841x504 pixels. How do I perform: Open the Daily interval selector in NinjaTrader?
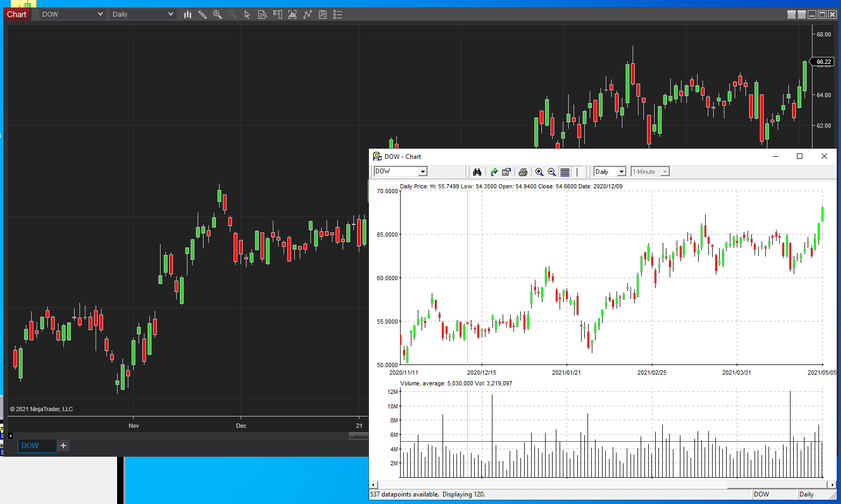coord(142,14)
